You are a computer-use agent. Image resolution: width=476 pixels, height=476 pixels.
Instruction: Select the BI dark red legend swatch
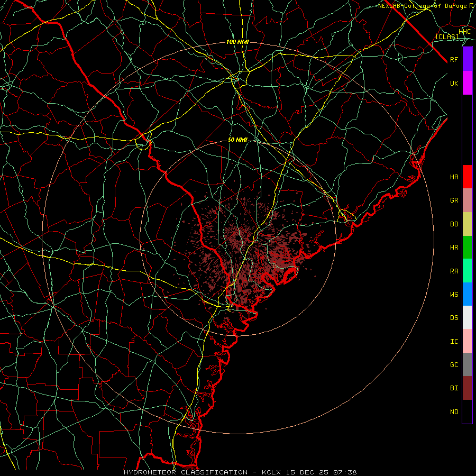[467, 388]
